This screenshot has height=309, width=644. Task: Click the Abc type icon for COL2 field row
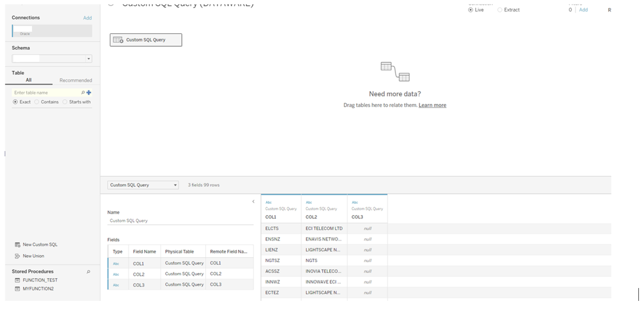pos(116,274)
